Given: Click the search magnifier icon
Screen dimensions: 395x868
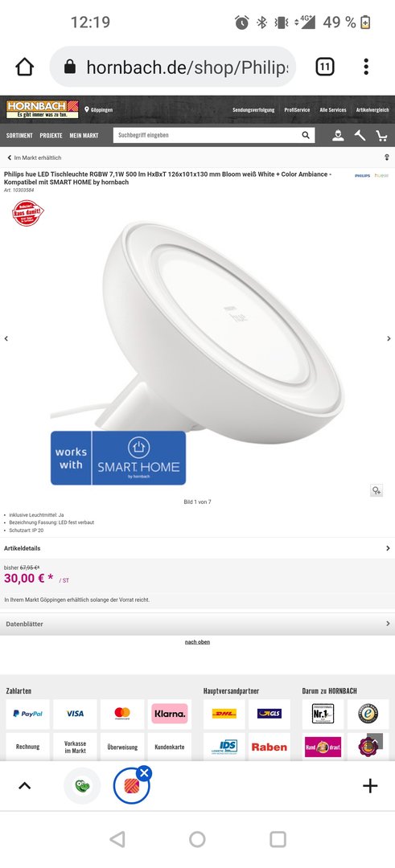Looking at the screenshot, I should pos(306,135).
